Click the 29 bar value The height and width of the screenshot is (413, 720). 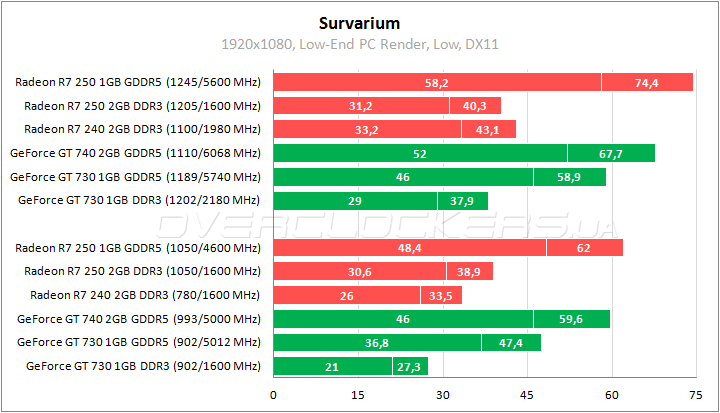pyautogui.click(x=354, y=201)
